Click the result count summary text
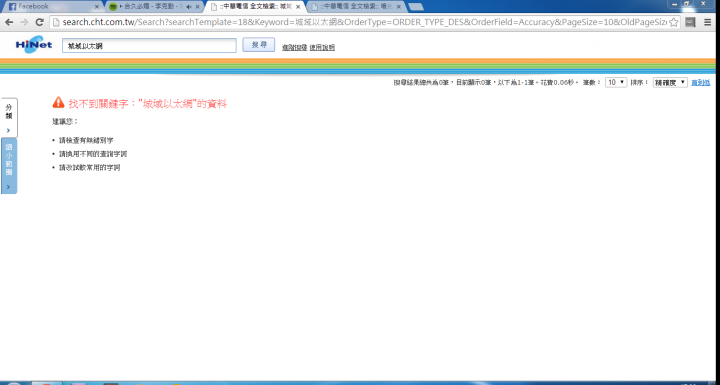This screenshot has height=385, width=720. pos(485,83)
